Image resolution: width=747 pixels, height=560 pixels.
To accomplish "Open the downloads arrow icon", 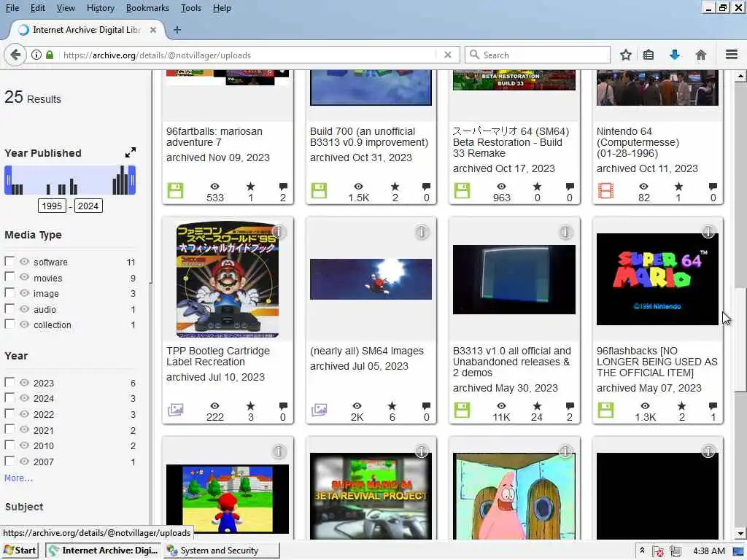I will click(674, 55).
